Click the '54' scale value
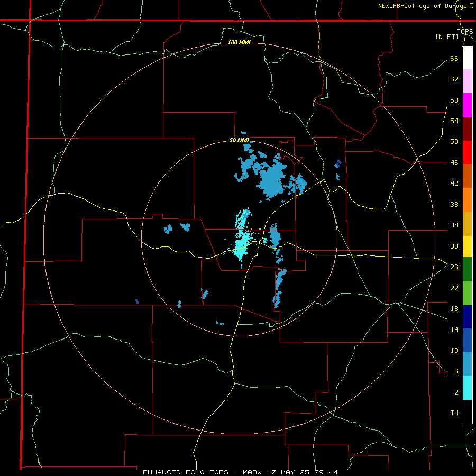Viewport: 476px width, 476px height. (454, 121)
